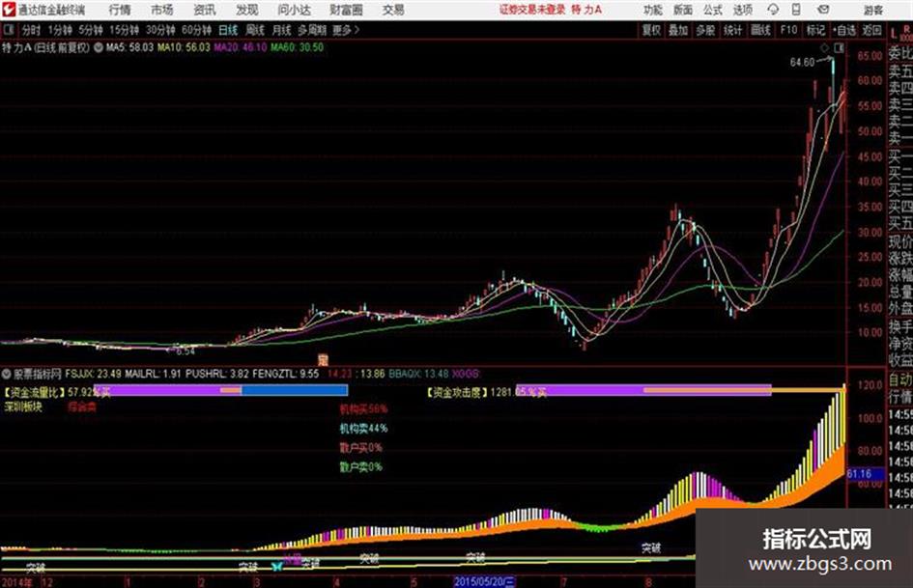Open the 财富圈 menu

pos(347,10)
